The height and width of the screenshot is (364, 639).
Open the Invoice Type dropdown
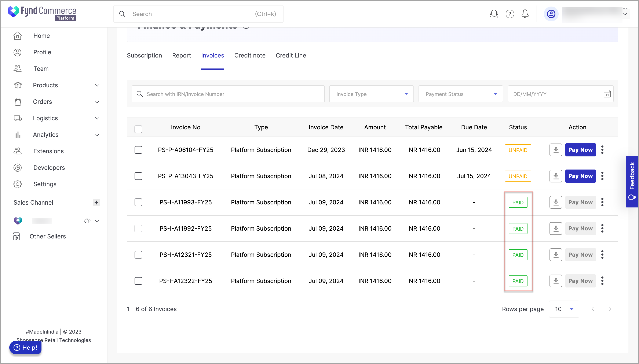(x=371, y=94)
